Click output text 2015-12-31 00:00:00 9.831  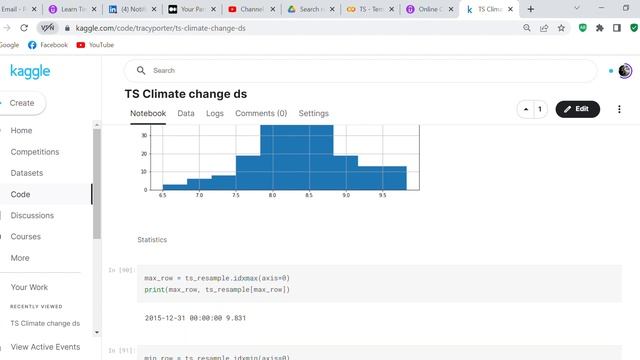coord(195,318)
